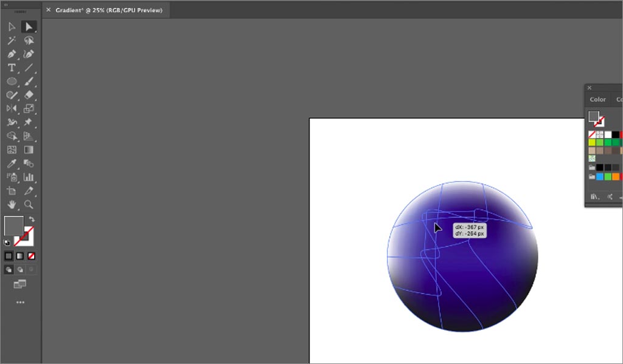The height and width of the screenshot is (364, 623).
Task: Select the Eraser tool
Action: point(29,95)
